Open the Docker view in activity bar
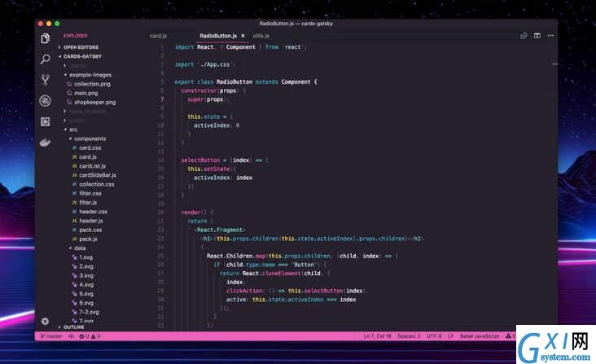Viewport: 596px width, 364px height. 46,143
